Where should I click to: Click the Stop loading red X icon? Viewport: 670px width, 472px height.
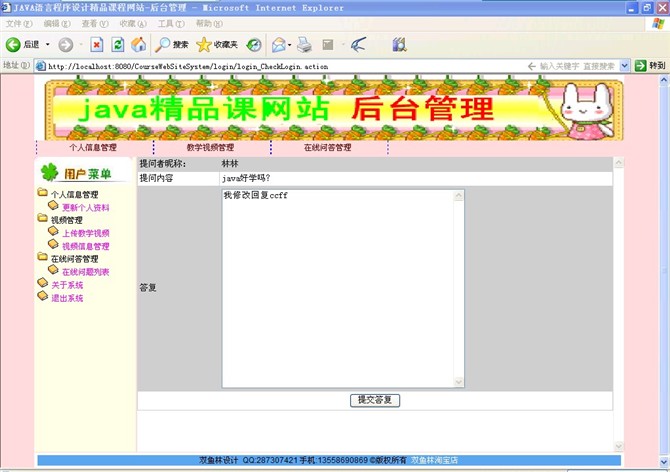coord(96,45)
